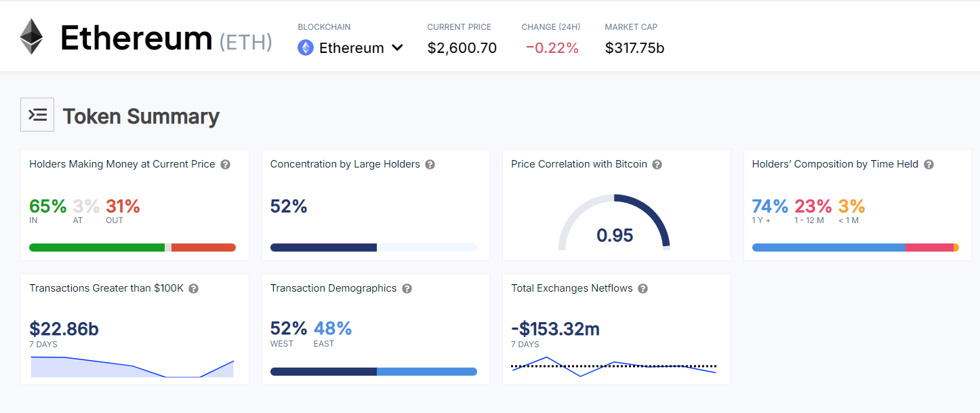980x413 pixels.
Task: Click the green IN segment of holders bar
Action: click(97, 248)
